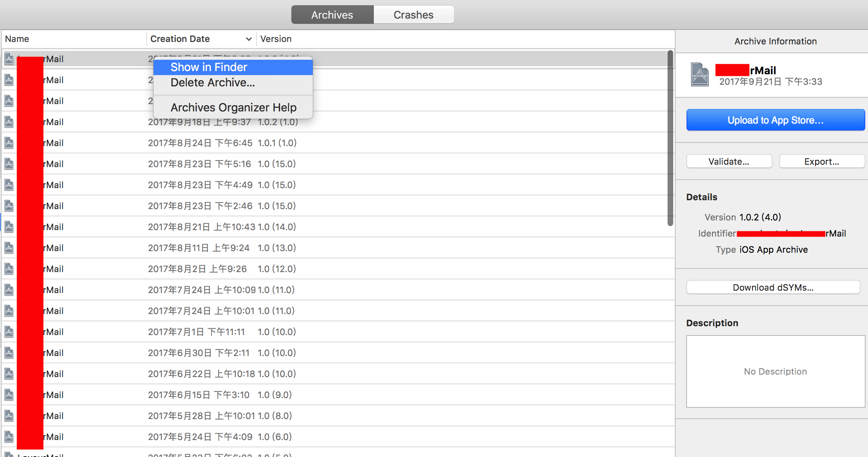Select version 1.0 (14.0) cell
868x457 pixels.
click(x=277, y=227)
